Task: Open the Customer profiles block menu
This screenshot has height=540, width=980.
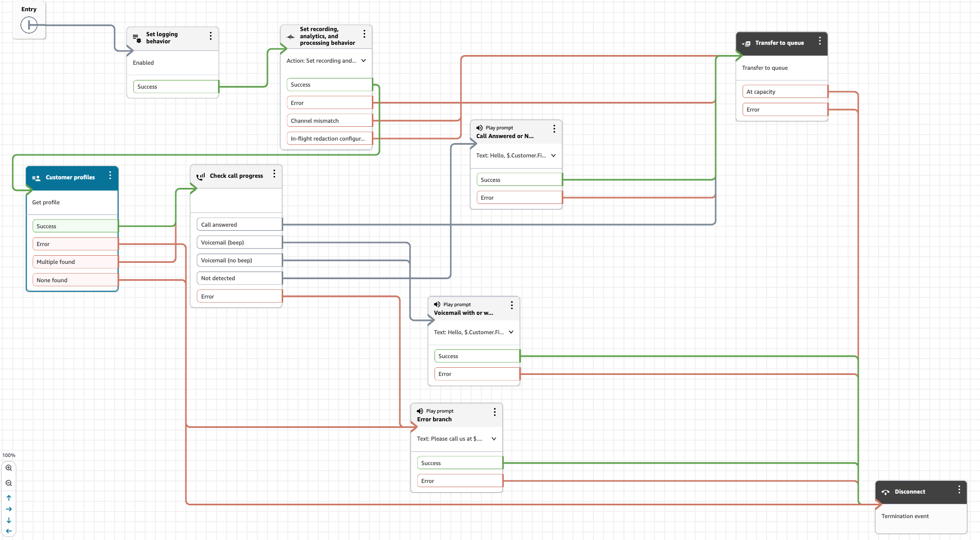Action: 110,175
